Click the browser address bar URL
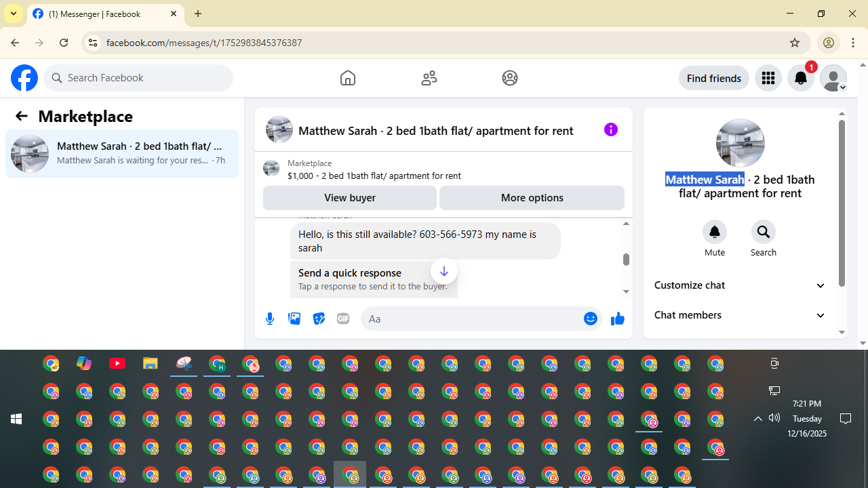 click(x=204, y=43)
